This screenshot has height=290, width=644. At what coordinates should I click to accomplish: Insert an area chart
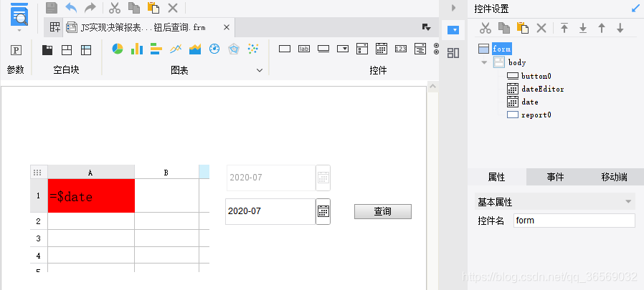195,49
